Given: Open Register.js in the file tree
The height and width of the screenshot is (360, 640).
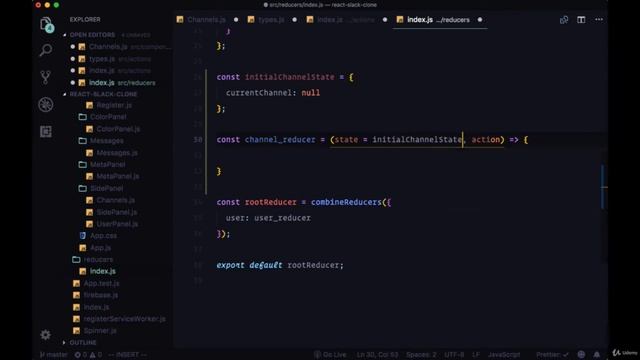Looking at the screenshot, I should tap(114, 105).
